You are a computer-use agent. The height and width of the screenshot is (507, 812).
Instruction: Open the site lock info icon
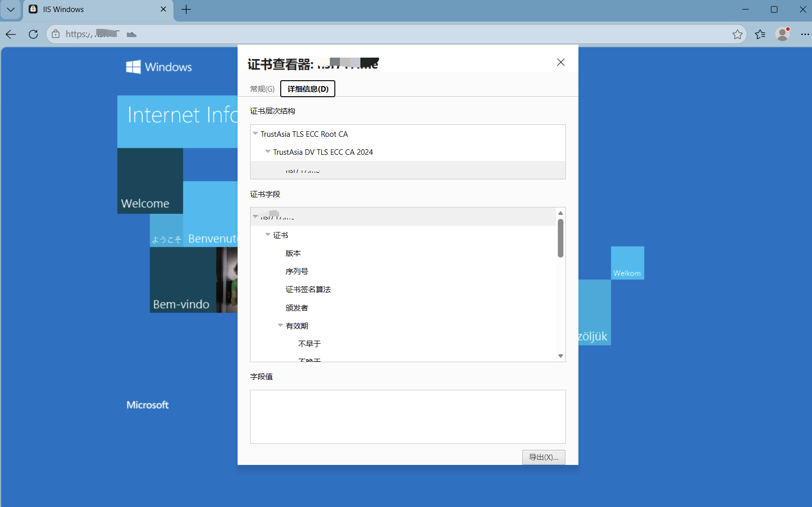(x=56, y=34)
